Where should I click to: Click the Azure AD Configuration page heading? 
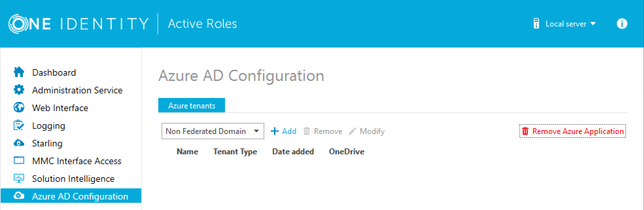241,76
